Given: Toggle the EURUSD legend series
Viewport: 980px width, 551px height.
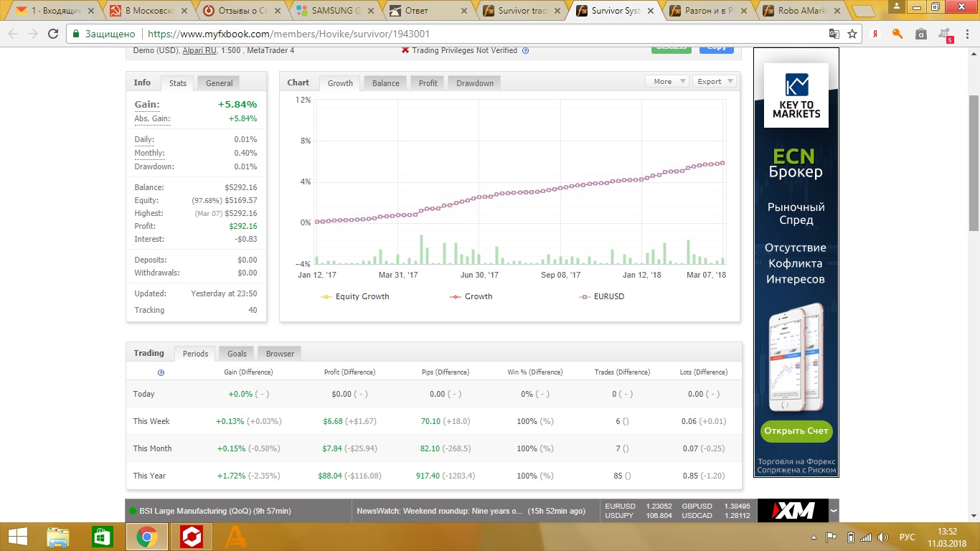Looking at the screenshot, I should click(601, 296).
